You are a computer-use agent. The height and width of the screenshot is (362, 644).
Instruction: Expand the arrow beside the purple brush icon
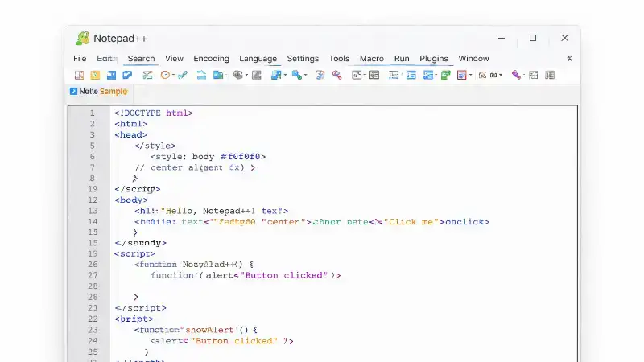click(524, 75)
